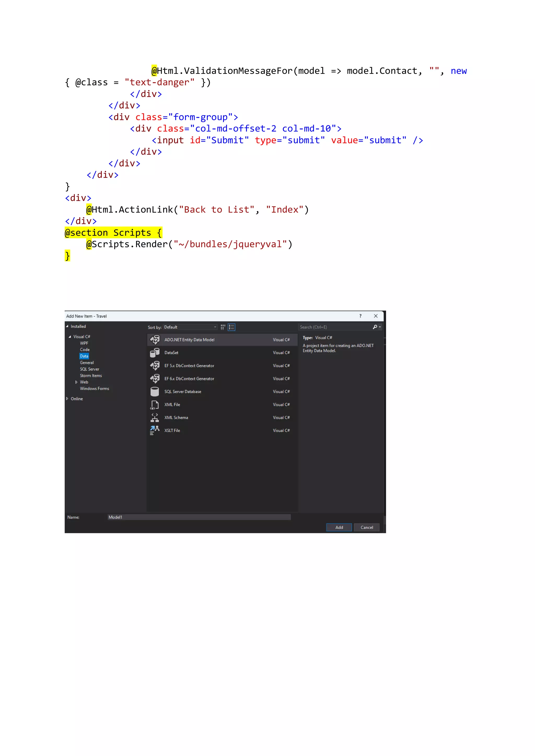Click the Add button
Image resolution: width=535 pixels, height=756 pixels.
click(x=339, y=527)
